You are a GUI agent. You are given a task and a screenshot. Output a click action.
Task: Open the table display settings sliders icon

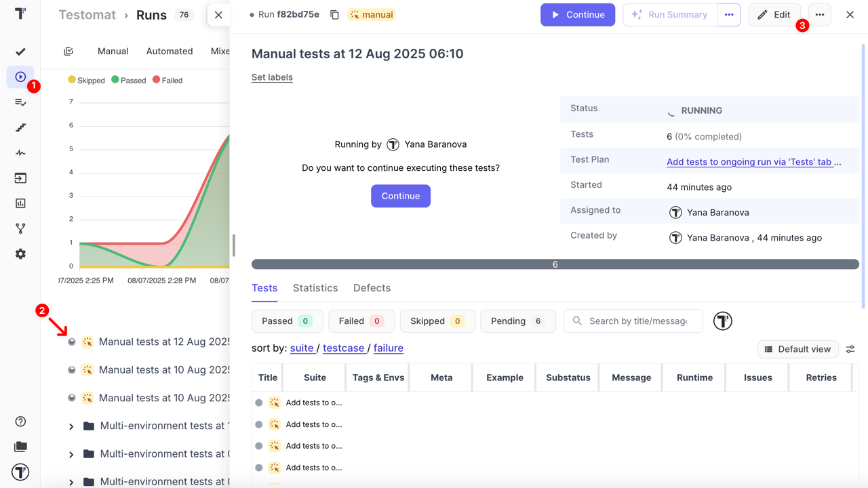[850, 349]
